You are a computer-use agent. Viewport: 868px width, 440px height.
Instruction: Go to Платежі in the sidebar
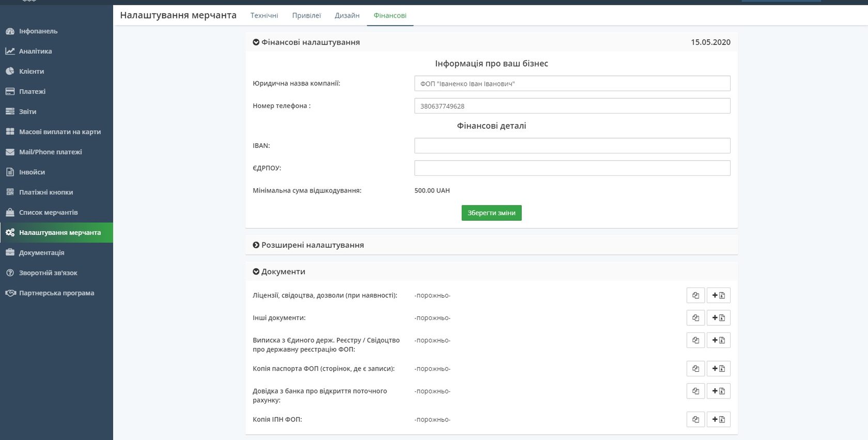point(32,92)
